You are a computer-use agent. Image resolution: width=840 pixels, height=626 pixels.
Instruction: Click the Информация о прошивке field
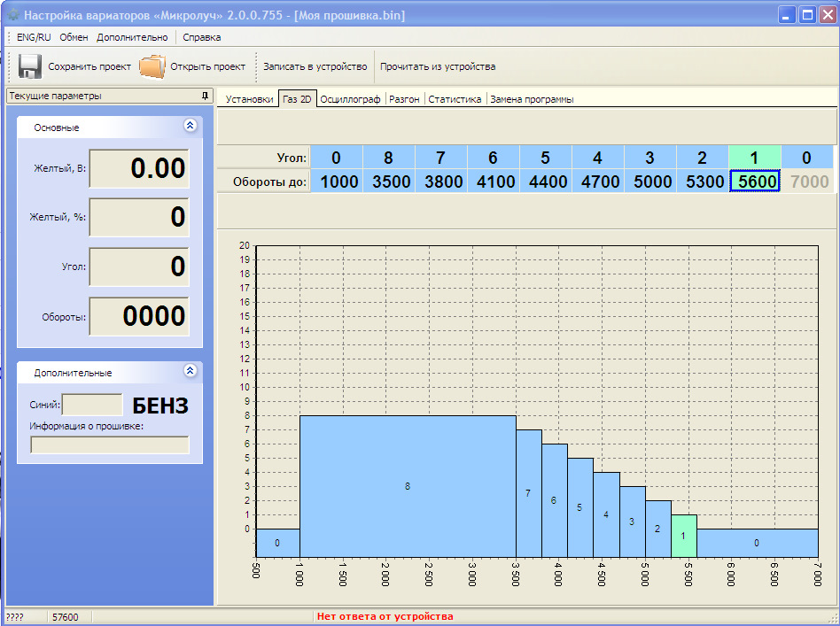[110, 444]
